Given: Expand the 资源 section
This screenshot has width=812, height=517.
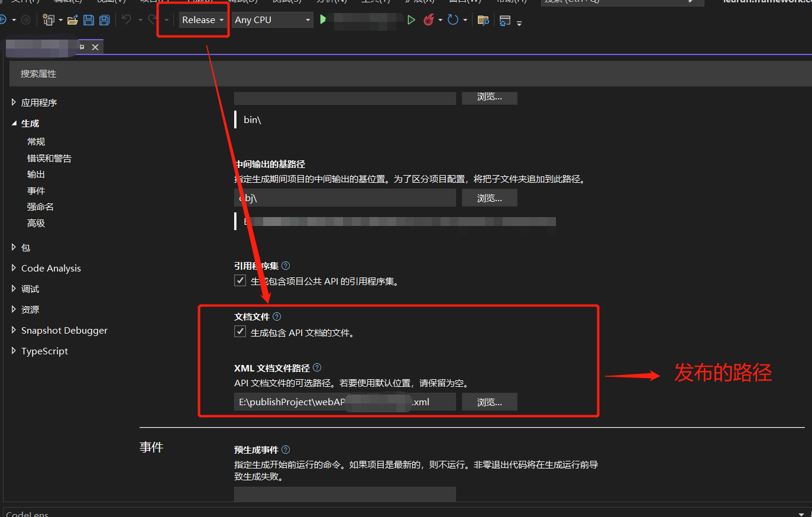Looking at the screenshot, I should (x=14, y=309).
